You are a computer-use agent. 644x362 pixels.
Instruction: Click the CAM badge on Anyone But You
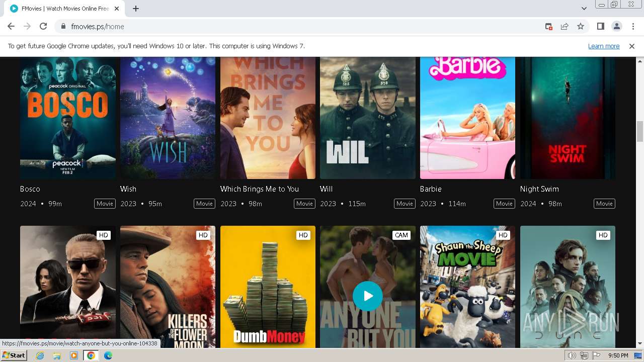401,235
